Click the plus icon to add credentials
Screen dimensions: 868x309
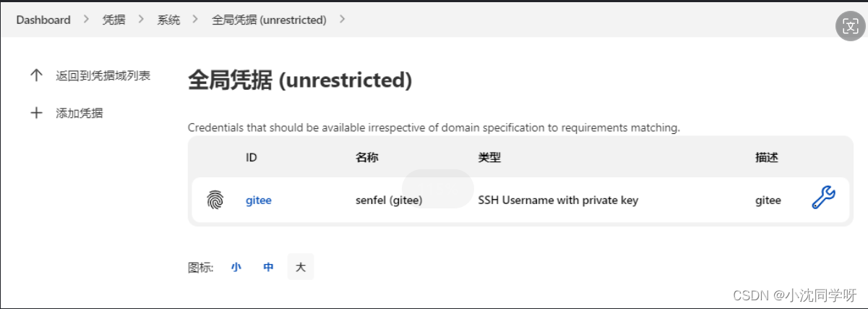(36, 113)
